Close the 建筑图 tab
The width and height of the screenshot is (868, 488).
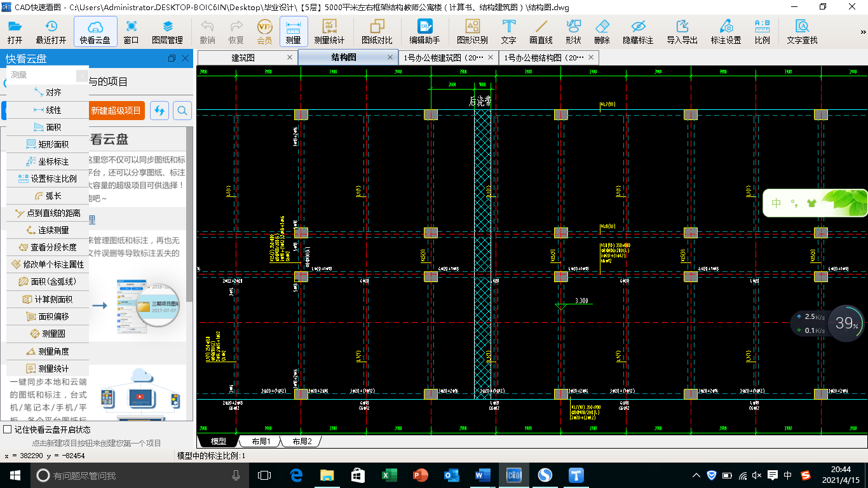(x=290, y=57)
